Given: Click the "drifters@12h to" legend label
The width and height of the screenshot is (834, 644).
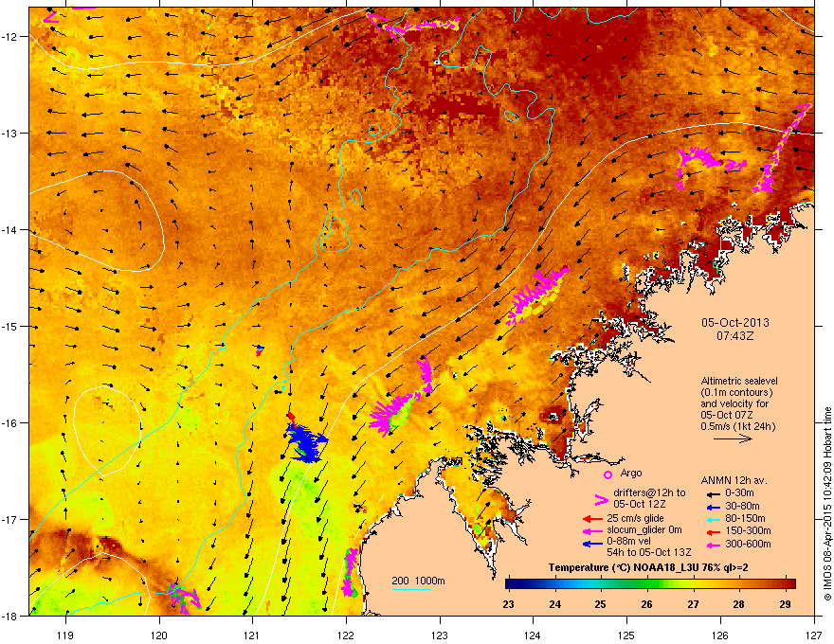Looking at the screenshot, I should pyautogui.click(x=649, y=493).
